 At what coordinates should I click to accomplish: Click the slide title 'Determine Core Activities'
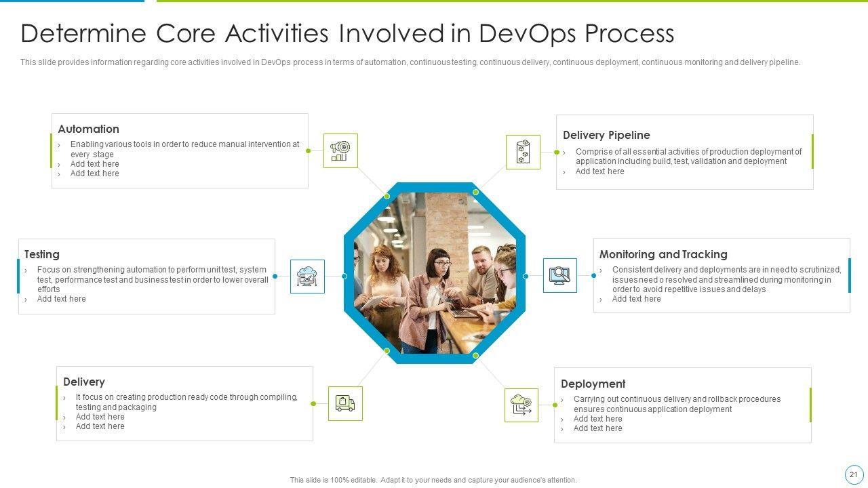[347, 33]
